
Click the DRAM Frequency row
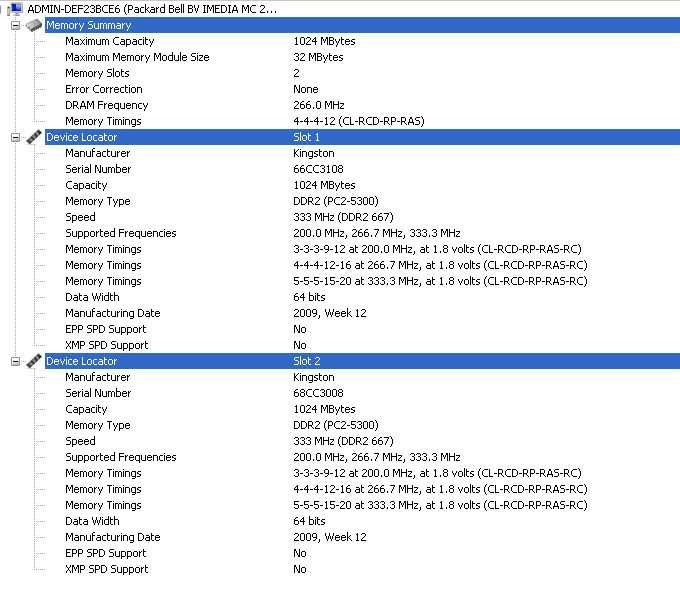[x=106, y=105]
